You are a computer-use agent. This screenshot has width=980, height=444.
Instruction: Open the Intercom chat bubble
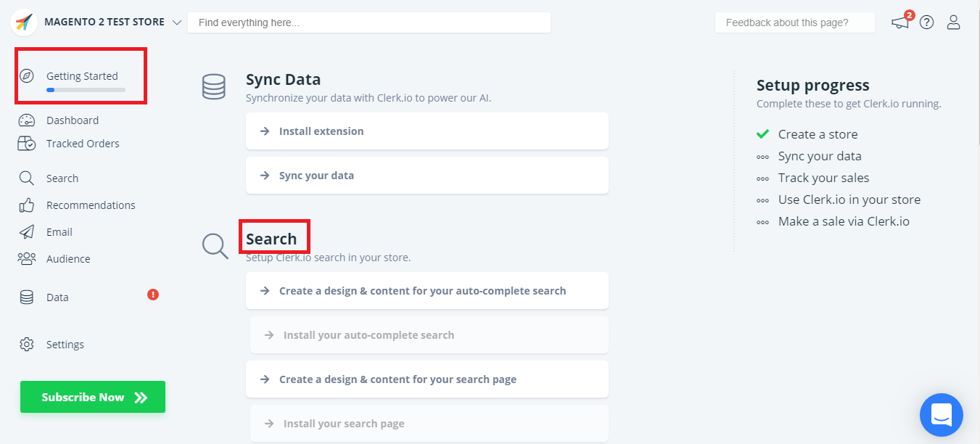[941, 415]
